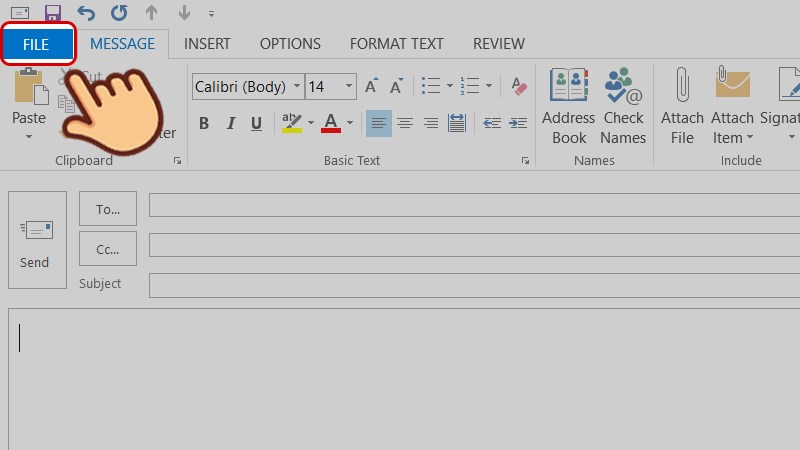Click inside the message body area

point(404,379)
